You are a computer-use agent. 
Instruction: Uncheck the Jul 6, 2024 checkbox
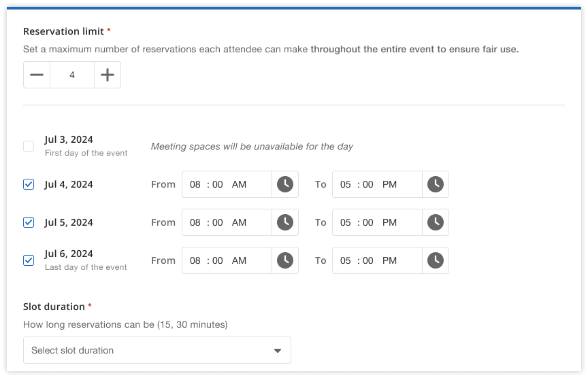tap(29, 260)
